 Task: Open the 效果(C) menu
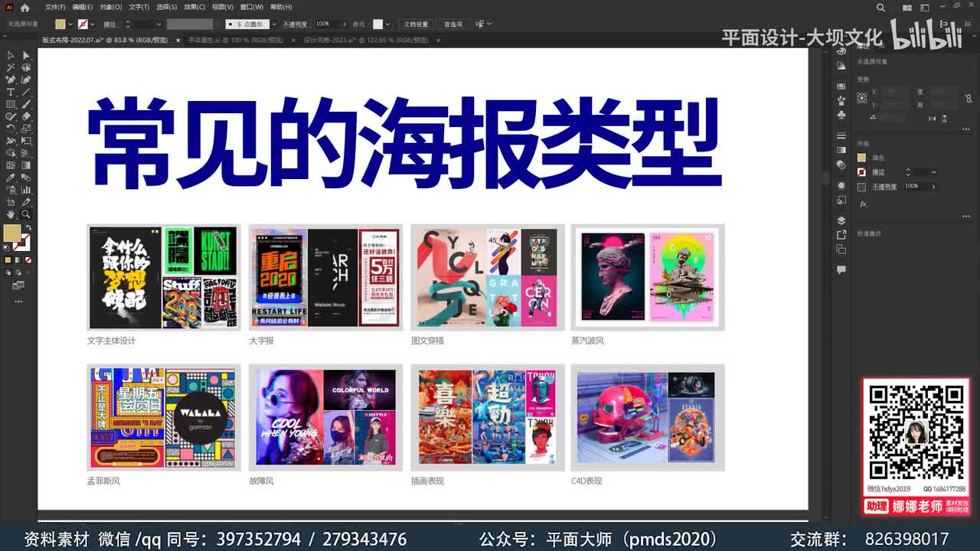(x=194, y=7)
